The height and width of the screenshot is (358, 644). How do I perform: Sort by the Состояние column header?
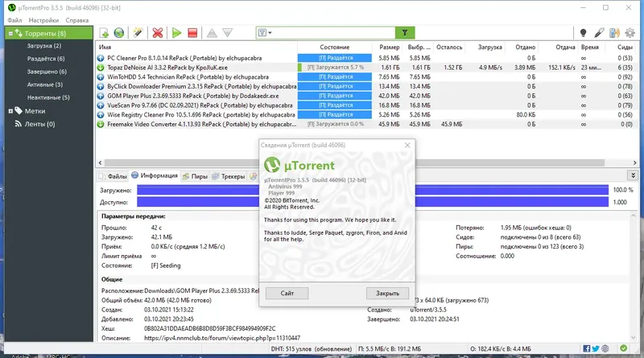coord(335,47)
